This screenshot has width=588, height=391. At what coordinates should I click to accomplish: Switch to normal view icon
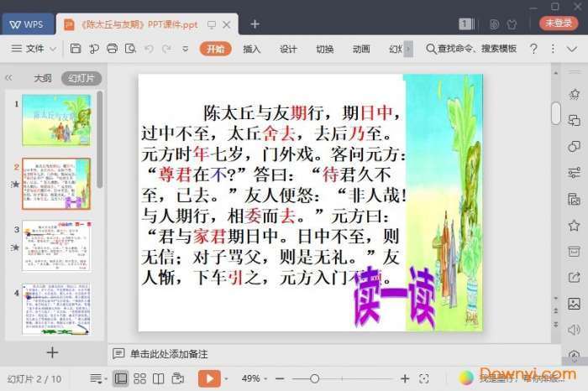coord(121,378)
